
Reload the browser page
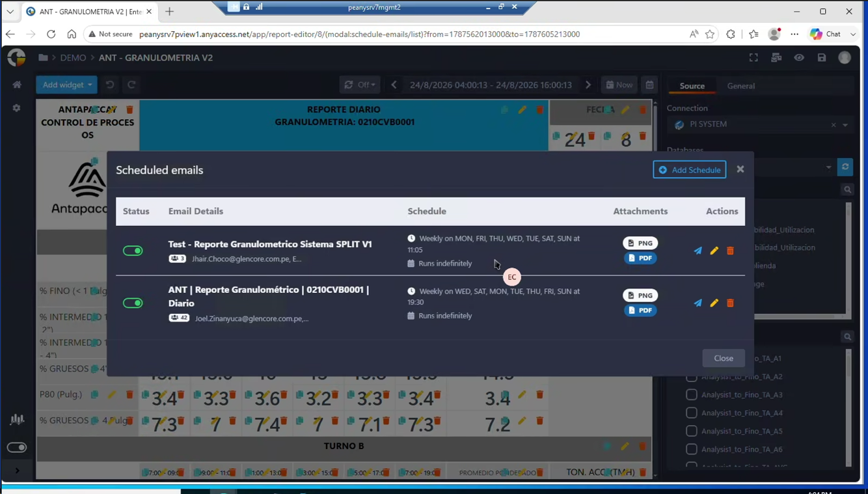pos(51,34)
